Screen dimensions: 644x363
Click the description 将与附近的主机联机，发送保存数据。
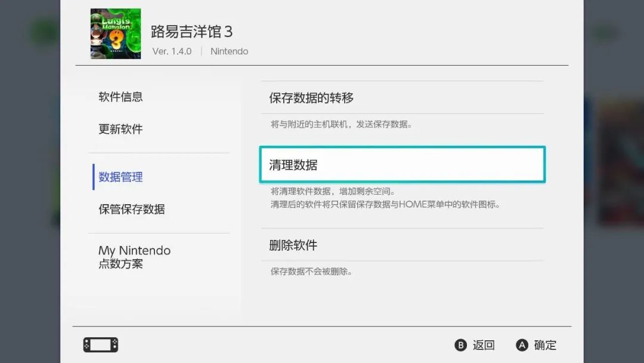pyautogui.click(x=341, y=124)
